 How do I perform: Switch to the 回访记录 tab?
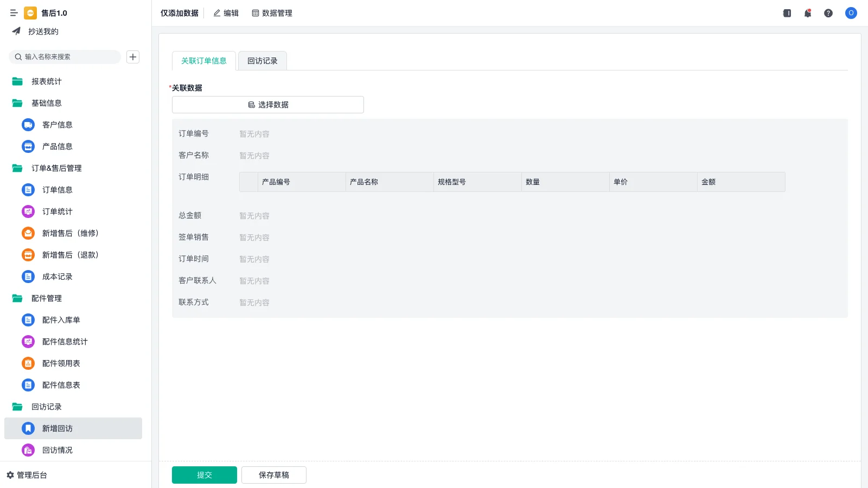(x=263, y=61)
